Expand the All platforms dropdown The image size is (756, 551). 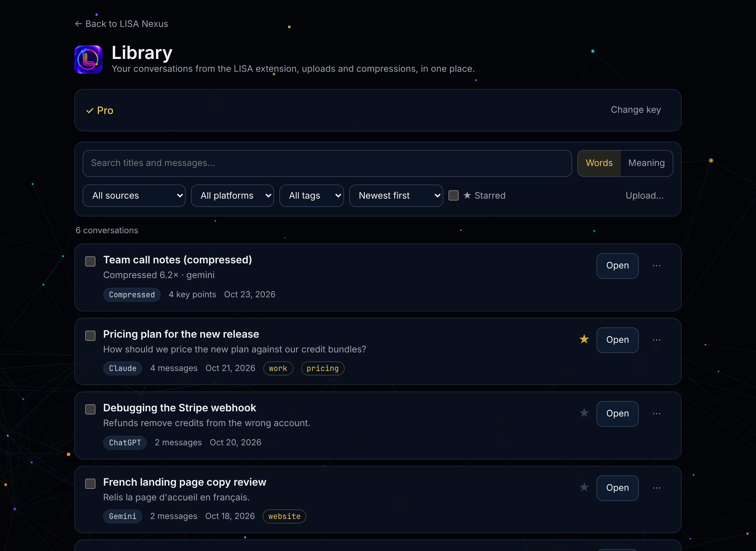[x=233, y=196]
